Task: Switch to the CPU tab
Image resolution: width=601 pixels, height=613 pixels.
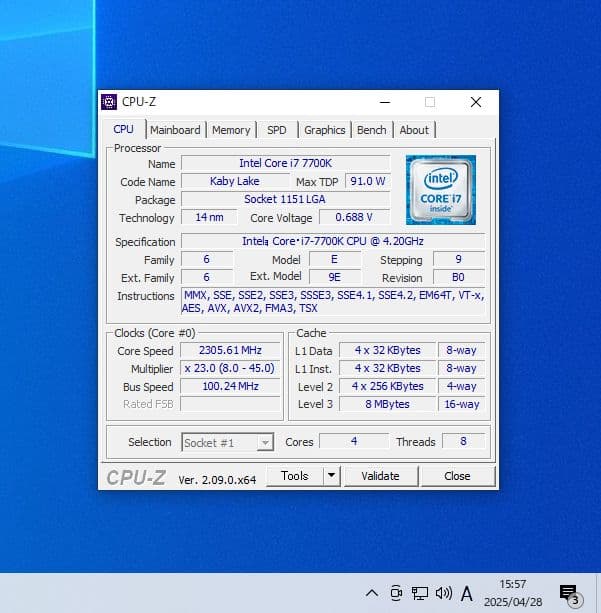Action: pos(124,129)
